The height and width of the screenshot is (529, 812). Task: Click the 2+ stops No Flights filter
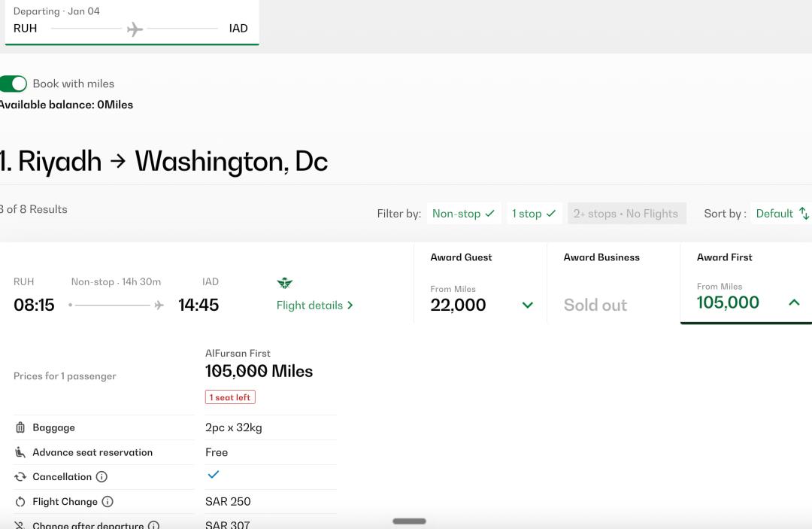coord(626,214)
